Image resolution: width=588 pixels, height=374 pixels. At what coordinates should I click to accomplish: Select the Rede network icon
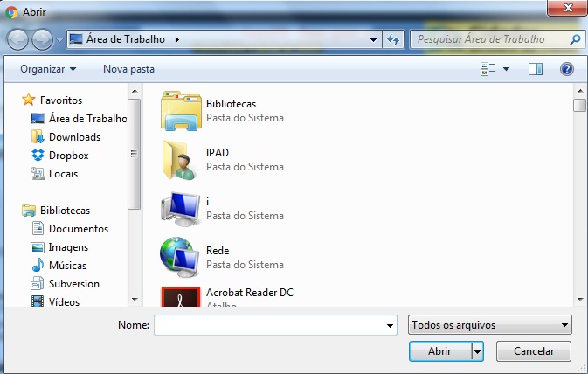180,258
